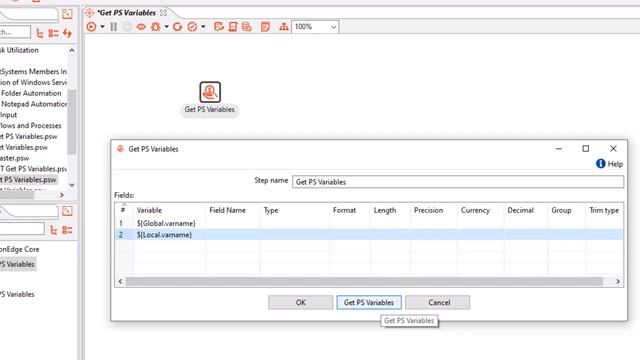Select the ${Global.varname} row
The image size is (640, 360).
click(x=369, y=223)
